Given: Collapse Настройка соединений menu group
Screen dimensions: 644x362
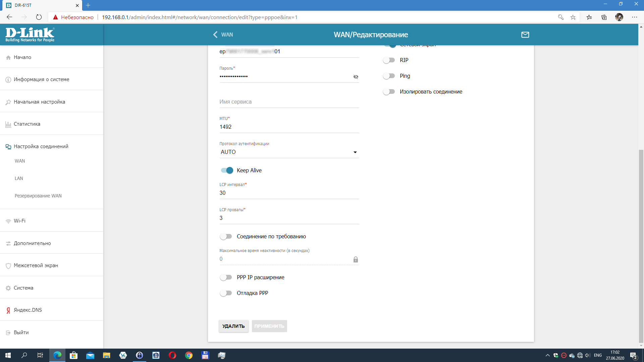Looking at the screenshot, I should click(41, 146).
